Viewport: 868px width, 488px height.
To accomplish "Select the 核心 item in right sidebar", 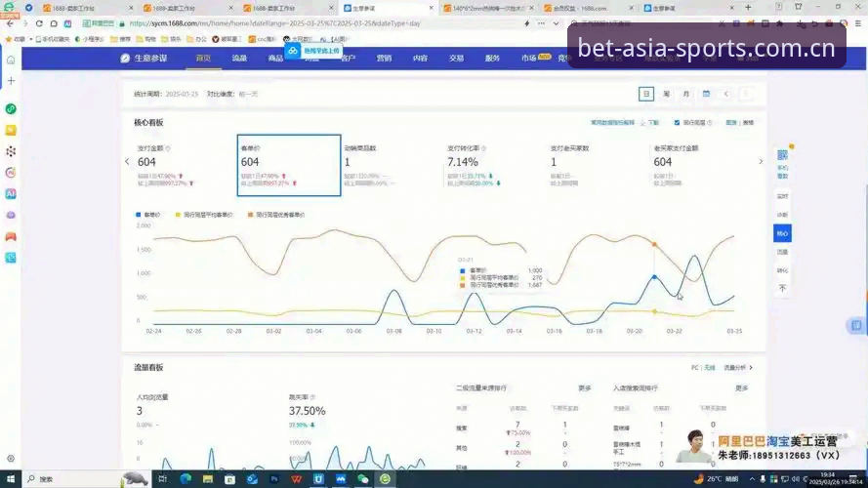I will point(782,233).
